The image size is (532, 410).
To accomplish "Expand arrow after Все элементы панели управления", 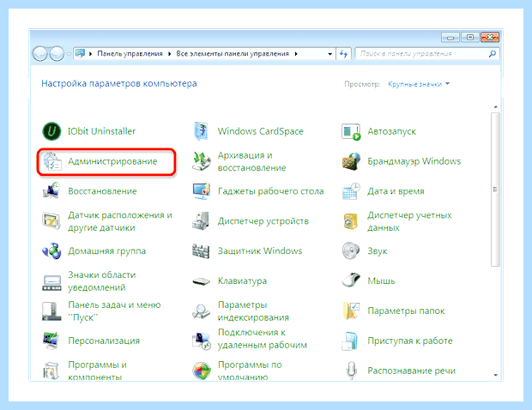I will click(x=296, y=54).
